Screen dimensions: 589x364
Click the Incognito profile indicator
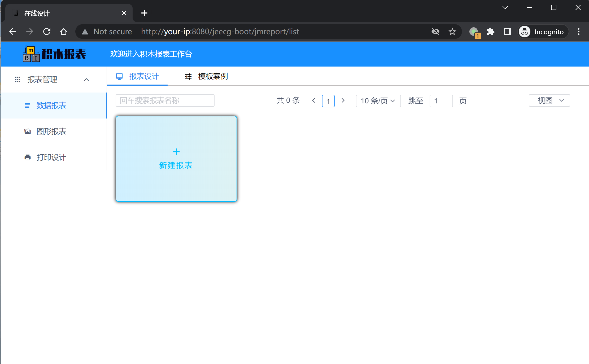pos(543,32)
